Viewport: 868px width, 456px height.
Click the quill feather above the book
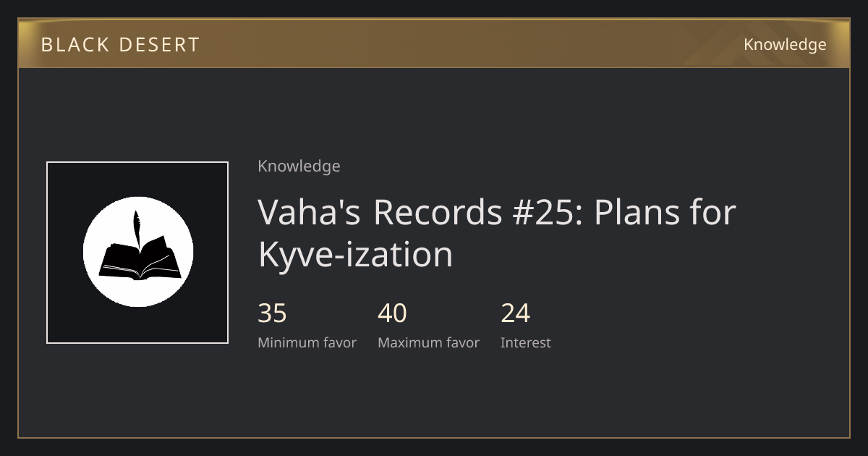point(136,229)
